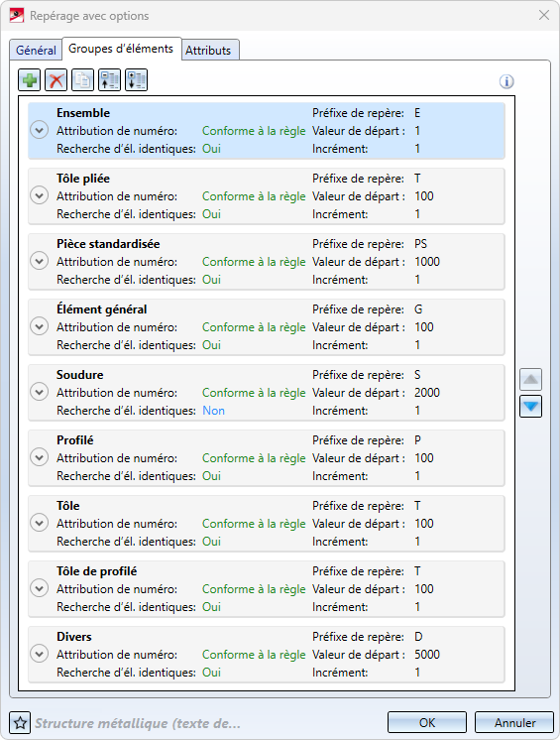
Task: Select the Tôle pliée group title
Action: [83, 179]
